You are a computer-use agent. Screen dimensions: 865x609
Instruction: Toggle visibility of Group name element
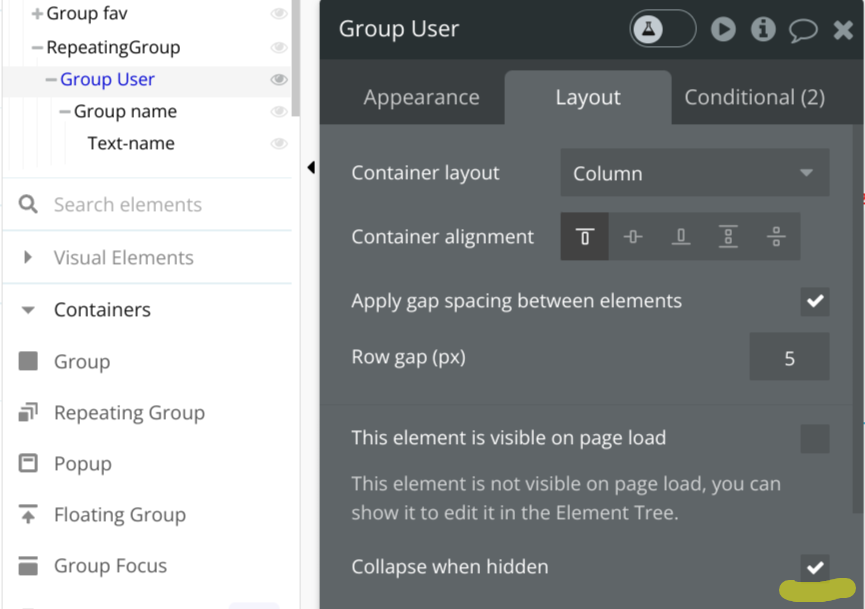278,111
